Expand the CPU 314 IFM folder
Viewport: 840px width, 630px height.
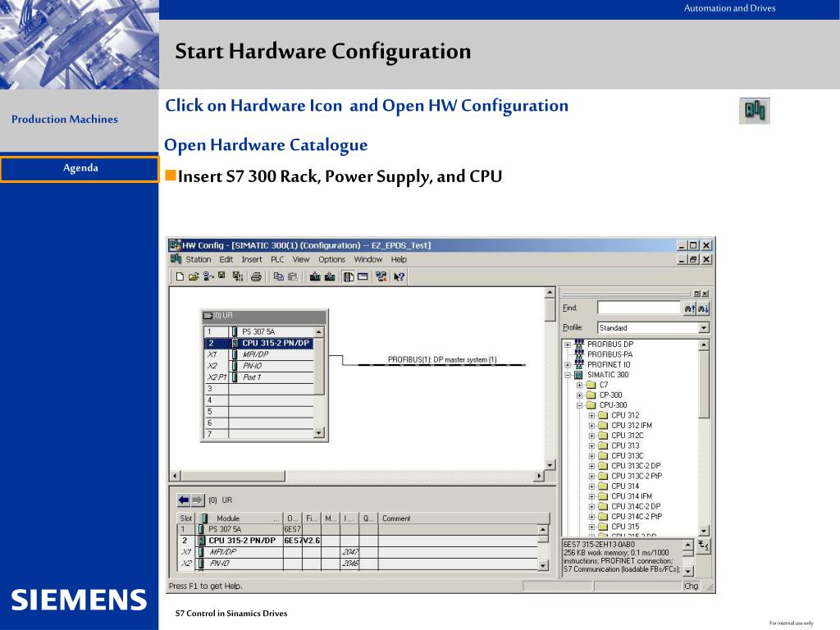[591, 496]
